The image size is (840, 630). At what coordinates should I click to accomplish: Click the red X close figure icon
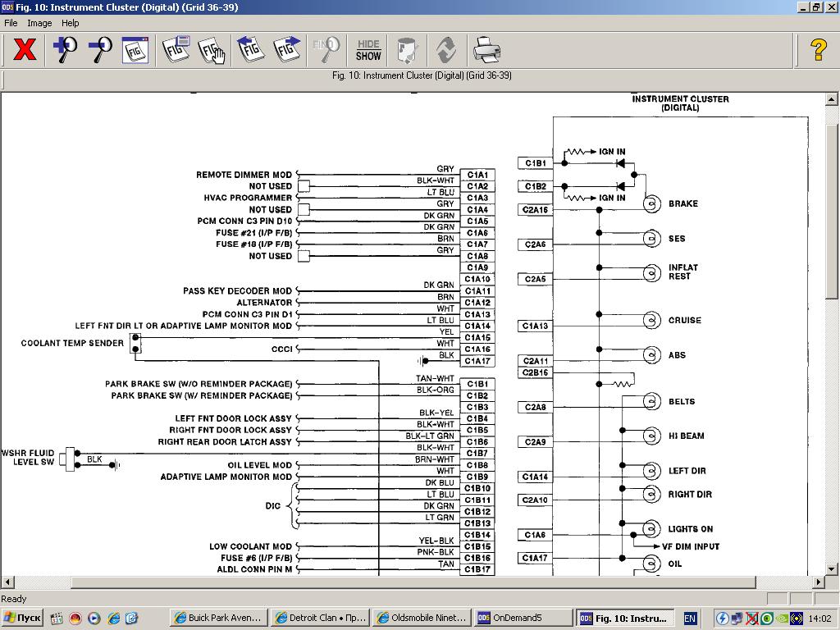click(25, 50)
